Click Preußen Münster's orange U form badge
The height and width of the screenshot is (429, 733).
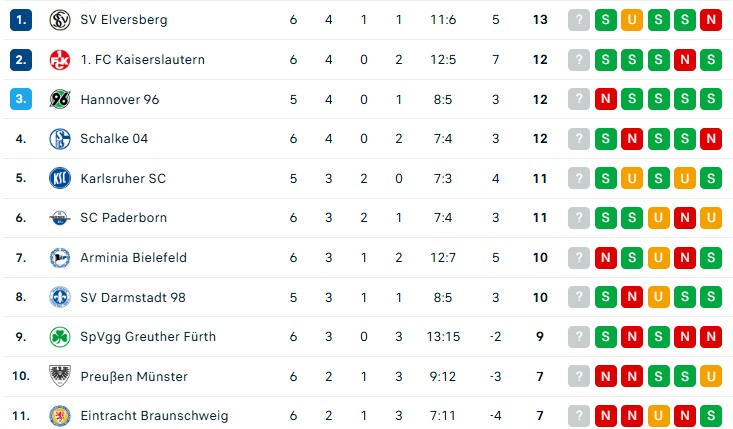711,376
